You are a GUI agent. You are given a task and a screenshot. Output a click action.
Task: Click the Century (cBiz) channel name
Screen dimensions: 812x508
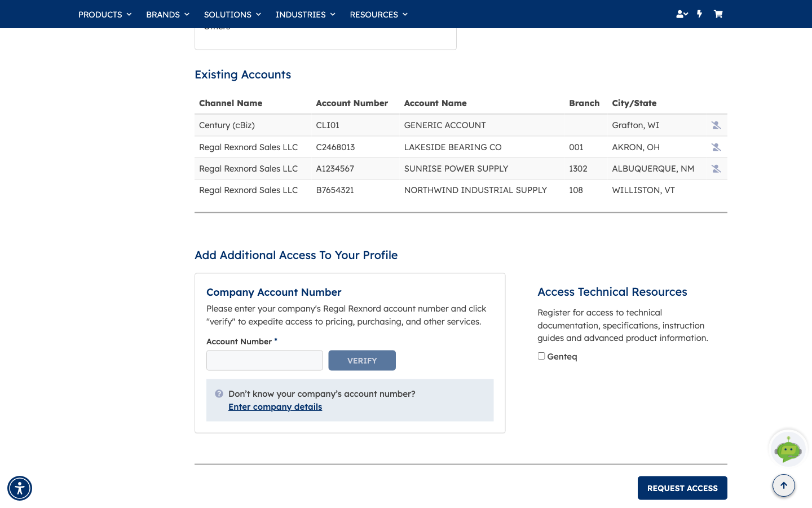click(x=227, y=125)
